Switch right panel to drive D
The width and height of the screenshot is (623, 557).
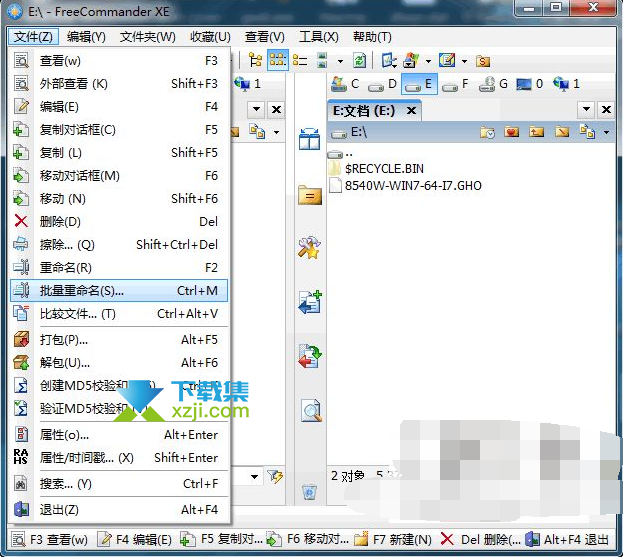(383, 84)
